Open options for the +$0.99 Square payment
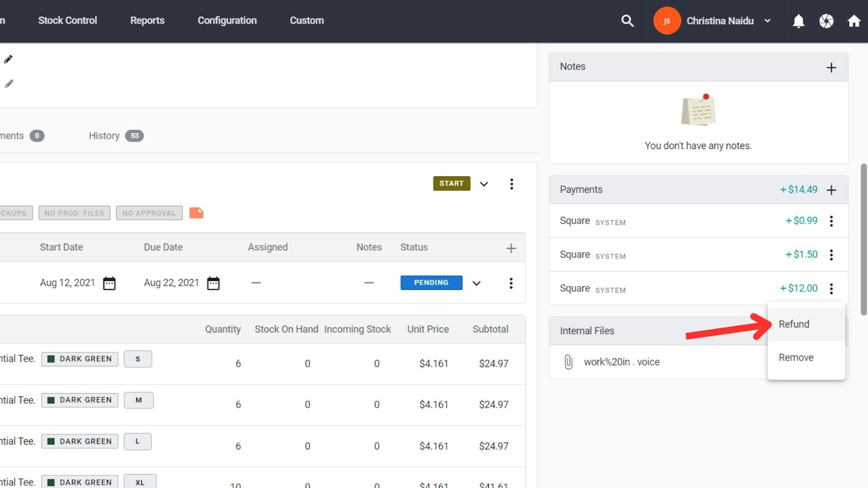Viewport: 868px width, 488px height. (831, 221)
